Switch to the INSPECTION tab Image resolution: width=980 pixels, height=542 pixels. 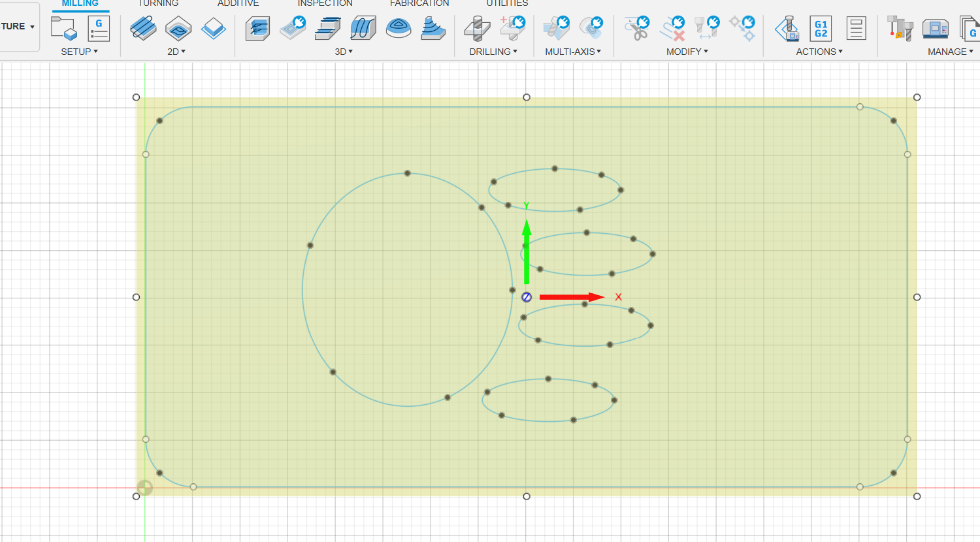(325, 4)
